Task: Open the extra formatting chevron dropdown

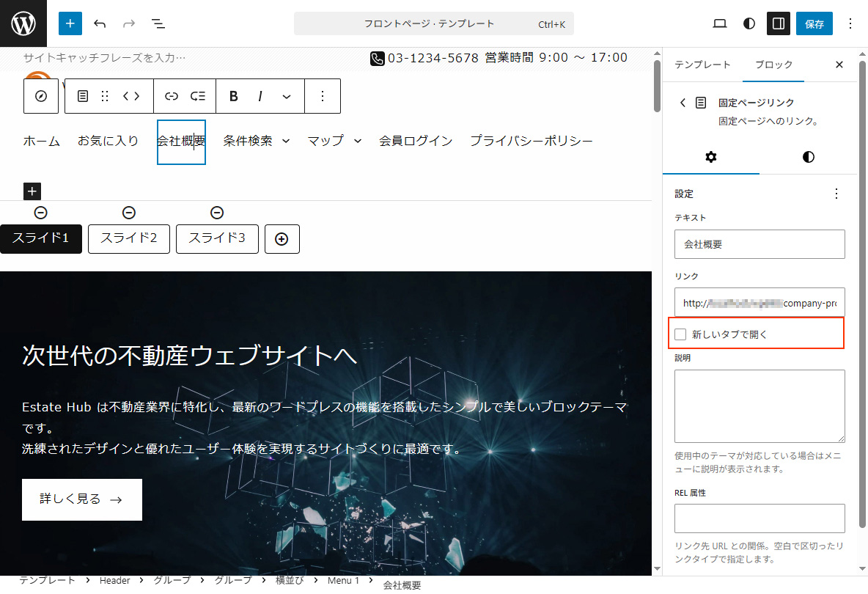Action: (x=286, y=96)
